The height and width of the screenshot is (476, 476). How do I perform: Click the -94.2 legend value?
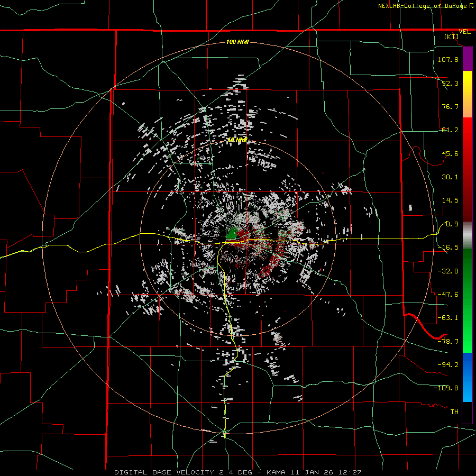click(x=448, y=364)
